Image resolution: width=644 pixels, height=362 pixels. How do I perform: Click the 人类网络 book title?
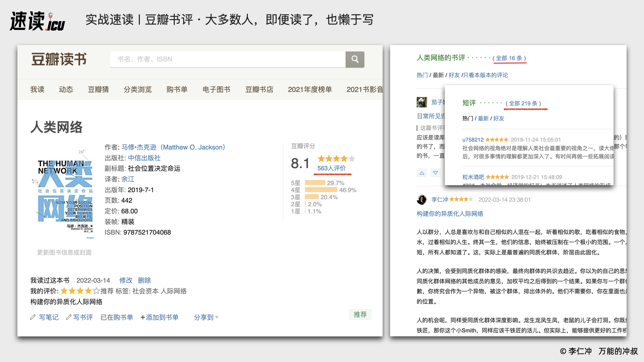[x=56, y=127]
